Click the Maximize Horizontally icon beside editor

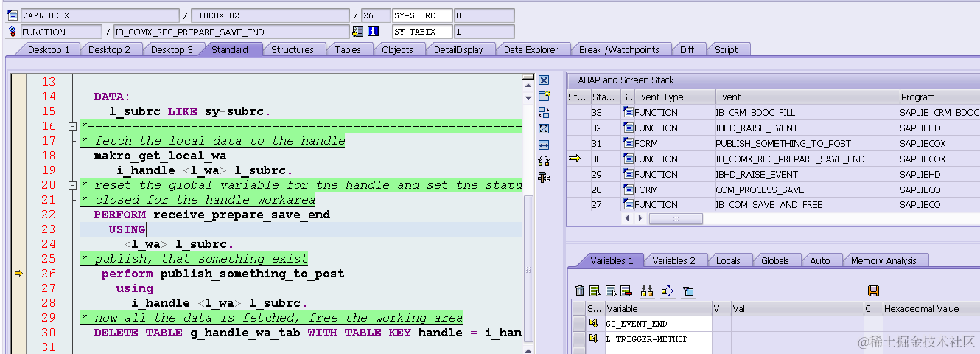544,145
